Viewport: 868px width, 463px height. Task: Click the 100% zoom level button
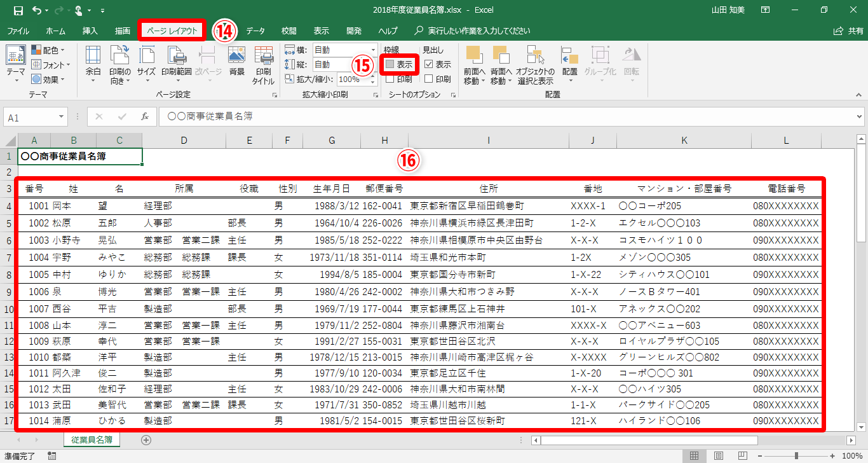pyautogui.click(x=851, y=455)
